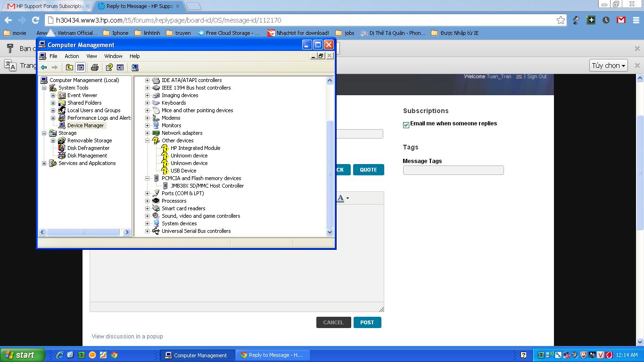Viewport: 644px width, 362px height.
Task: Click the Gmail extension icon in Chrome toolbar
Action: 621,20
